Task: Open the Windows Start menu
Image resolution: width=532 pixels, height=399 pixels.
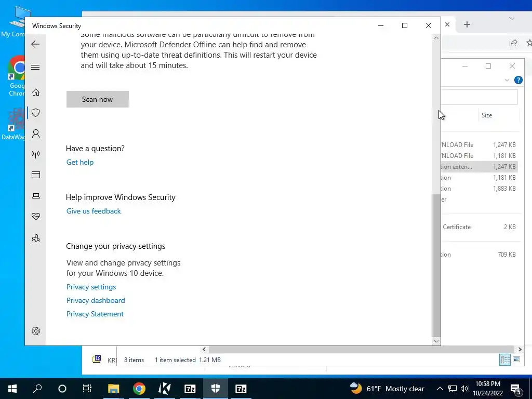Action: click(x=12, y=389)
